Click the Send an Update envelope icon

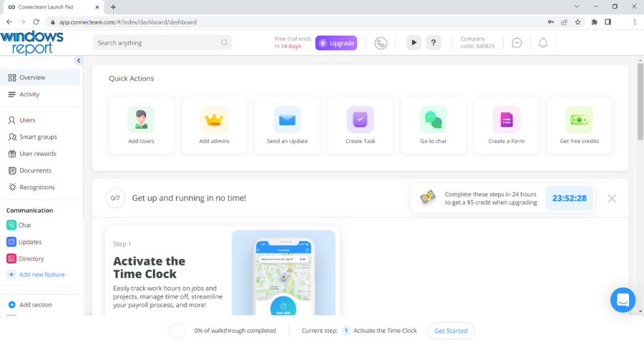(x=287, y=120)
